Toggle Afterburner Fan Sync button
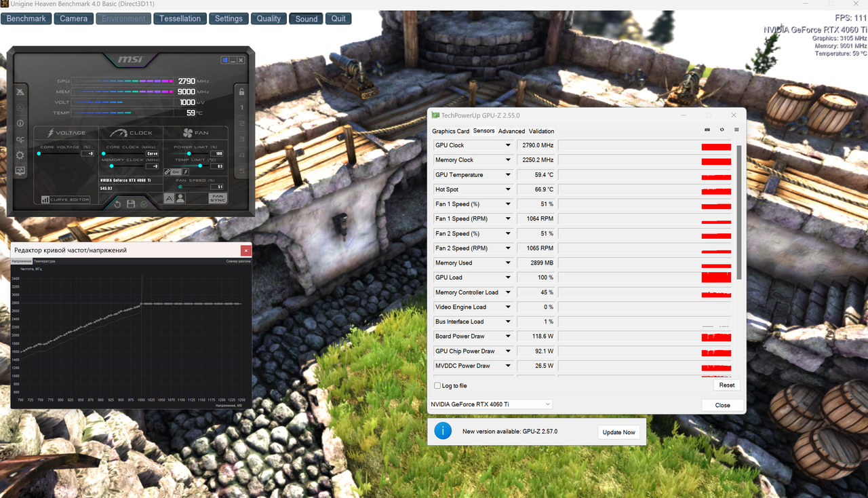The width and height of the screenshot is (868, 498). (x=218, y=198)
